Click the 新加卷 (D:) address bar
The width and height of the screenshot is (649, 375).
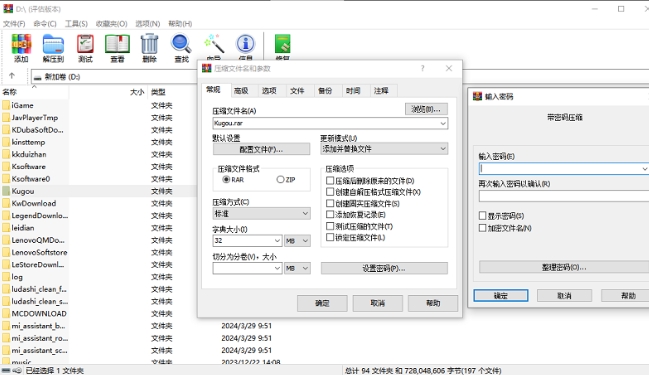(115, 77)
